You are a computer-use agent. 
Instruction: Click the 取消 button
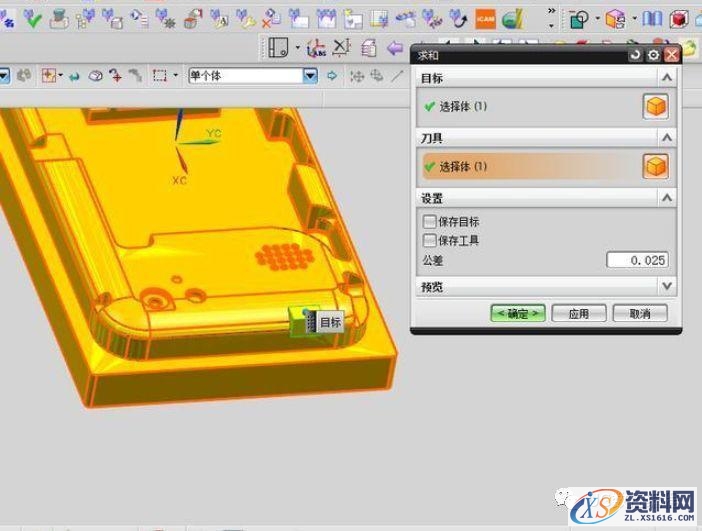point(640,314)
